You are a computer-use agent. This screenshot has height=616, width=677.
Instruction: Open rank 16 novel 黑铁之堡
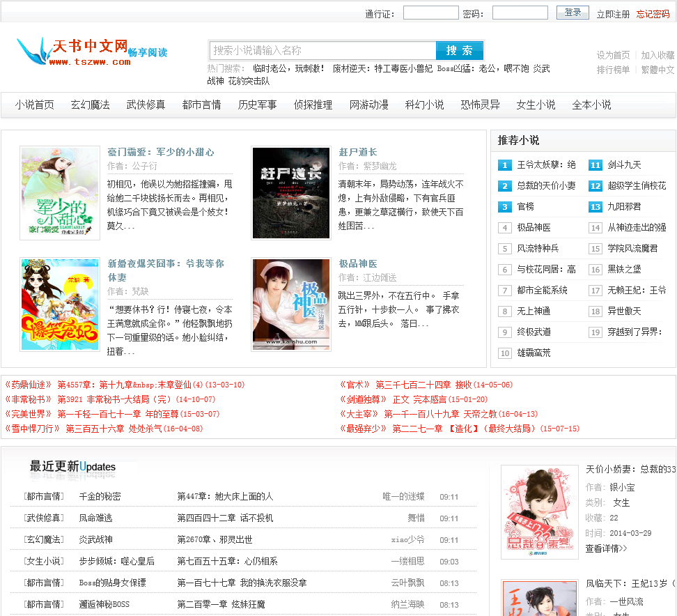pos(624,269)
